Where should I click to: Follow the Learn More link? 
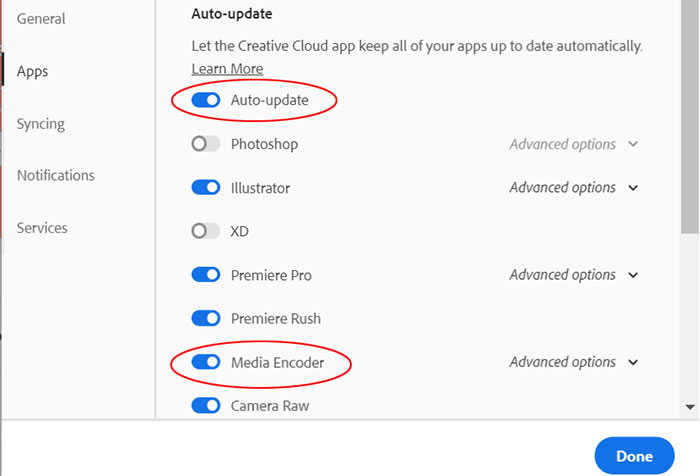pyautogui.click(x=227, y=69)
